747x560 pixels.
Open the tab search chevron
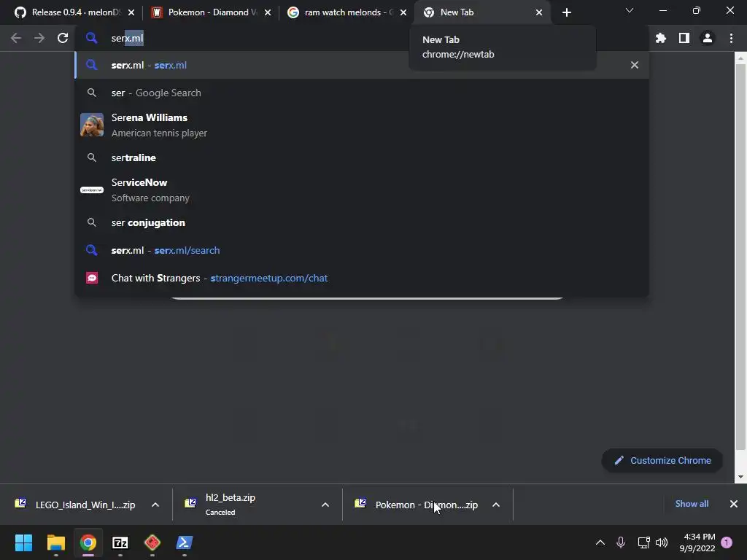[x=630, y=10]
